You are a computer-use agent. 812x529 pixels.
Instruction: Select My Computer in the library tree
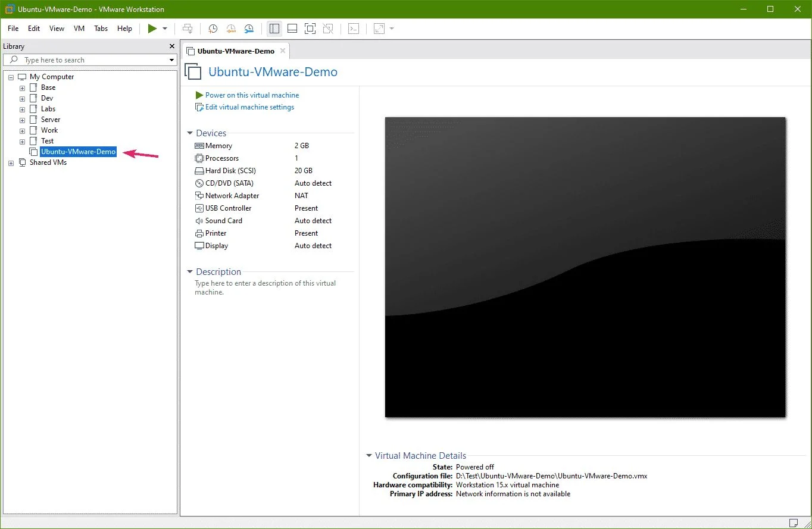coord(52,77)
